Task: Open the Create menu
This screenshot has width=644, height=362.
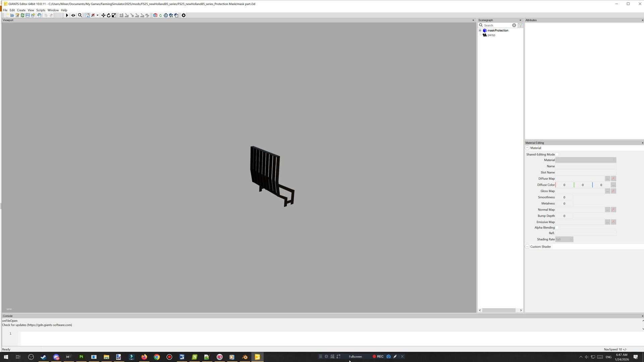Action: pos(21,10)
